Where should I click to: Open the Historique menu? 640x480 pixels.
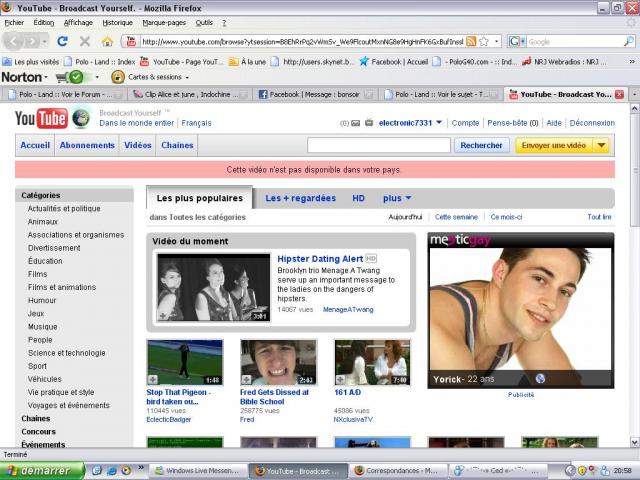coord(118,23)
